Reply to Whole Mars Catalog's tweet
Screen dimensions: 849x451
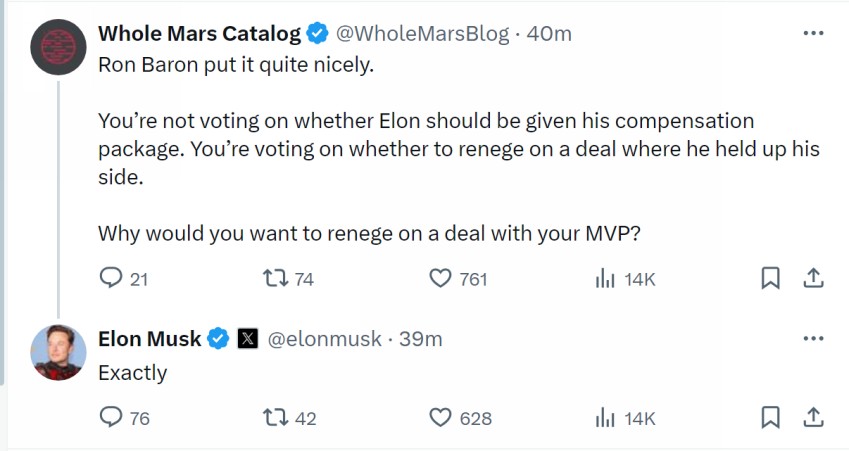pos(111,279)
